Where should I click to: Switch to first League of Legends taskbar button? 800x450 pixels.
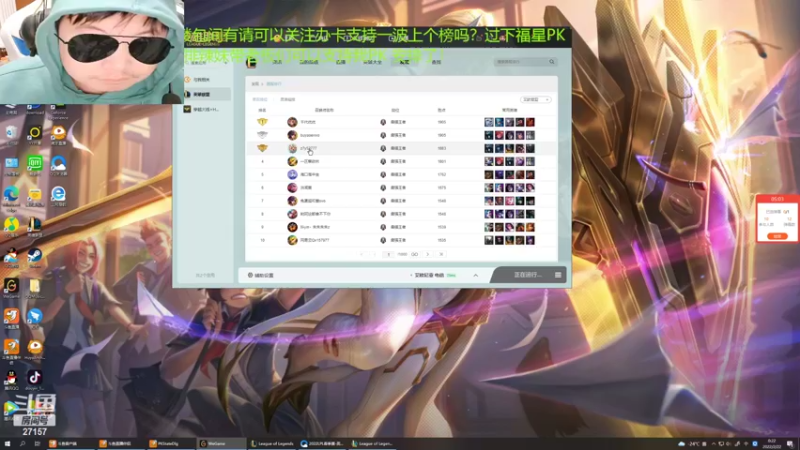click(272, 444)
